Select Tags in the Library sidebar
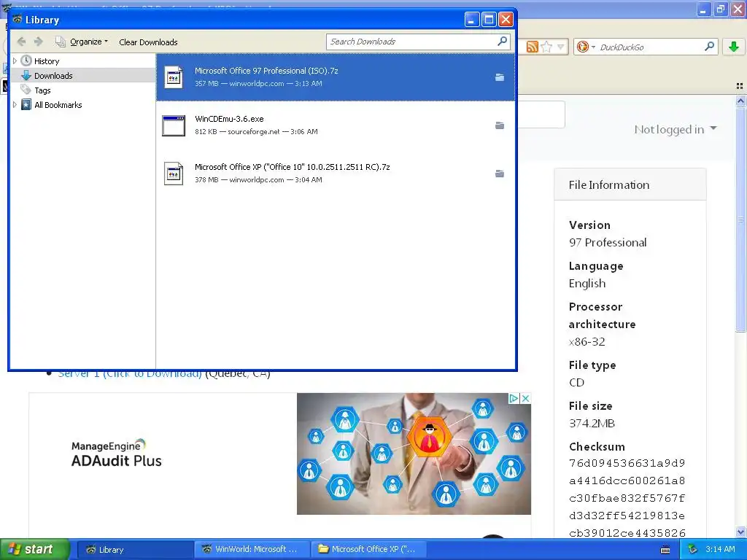 coord(42,90)
